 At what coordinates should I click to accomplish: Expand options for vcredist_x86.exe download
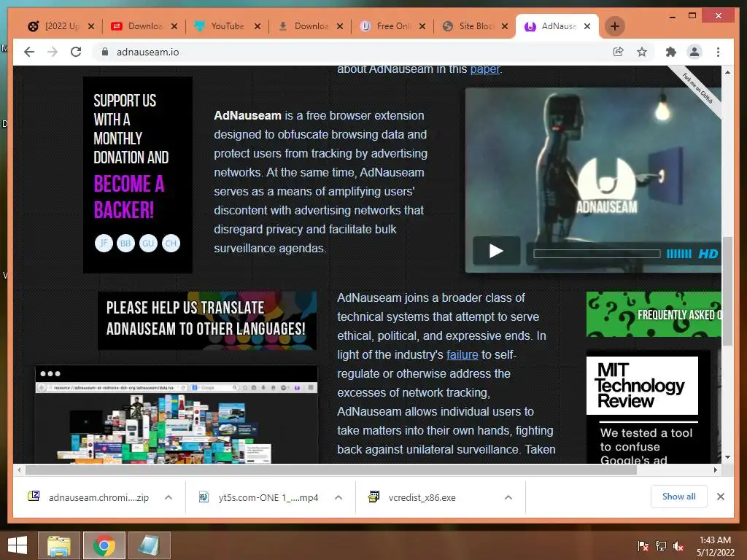(x=508, y=497)
